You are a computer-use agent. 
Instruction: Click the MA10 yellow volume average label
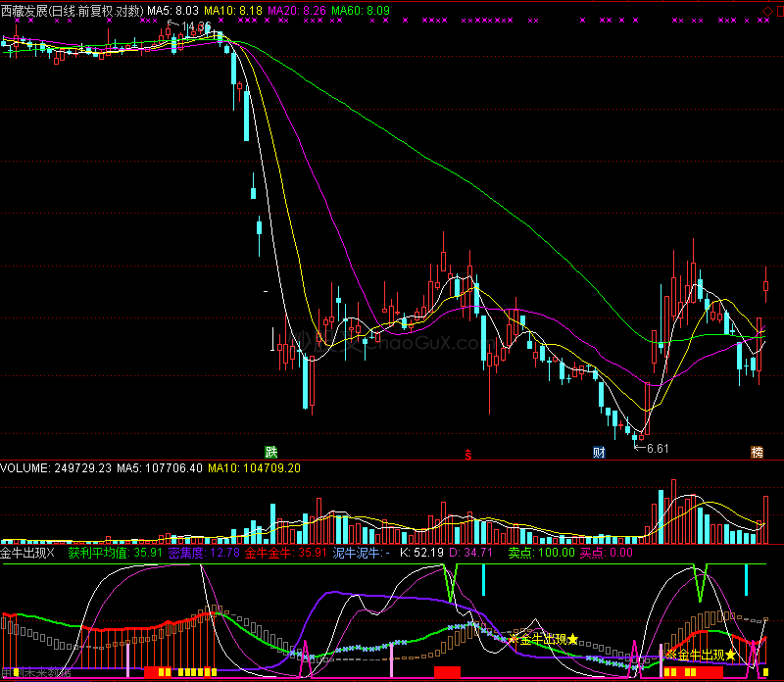(x=253, y=468)
